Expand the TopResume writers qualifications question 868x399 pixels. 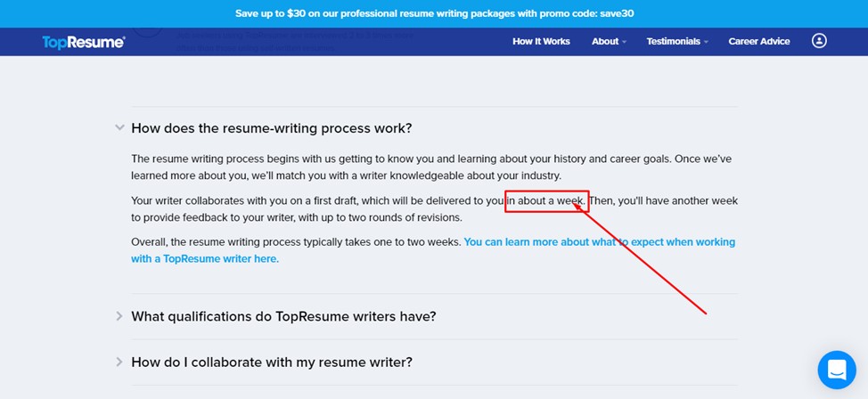point(119,316)
